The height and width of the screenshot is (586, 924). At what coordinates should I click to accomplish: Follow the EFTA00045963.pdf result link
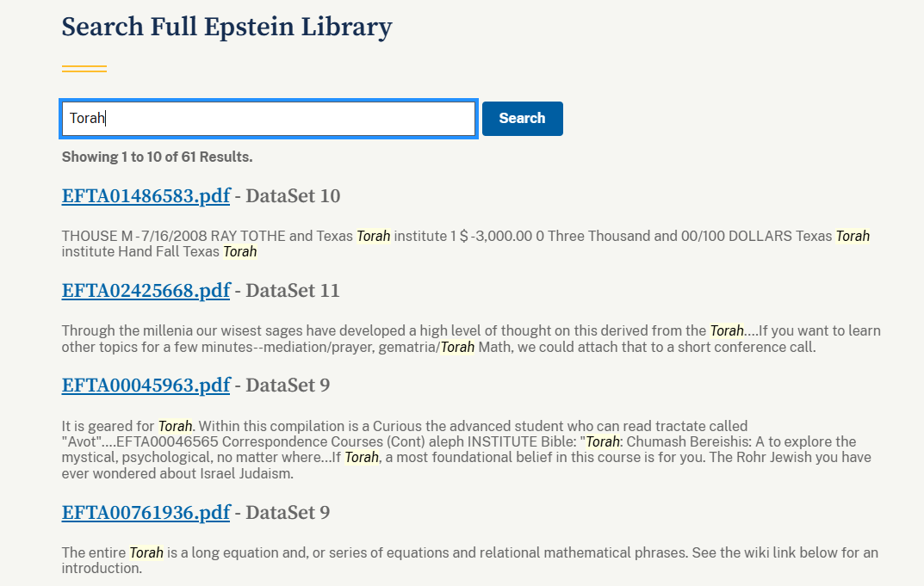(x=146, y=386)
